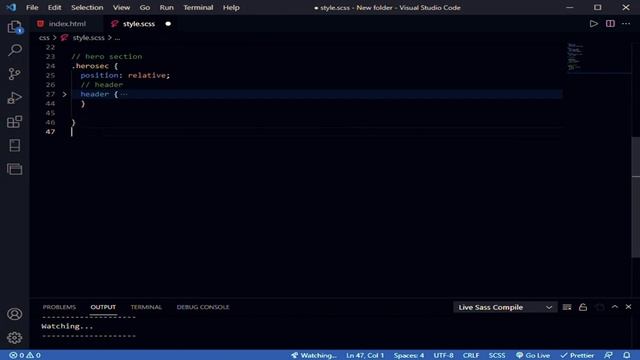Open editor More Actions ellipsis
The height and width of the screenshot is (360, 640).
tap(626, 24)
